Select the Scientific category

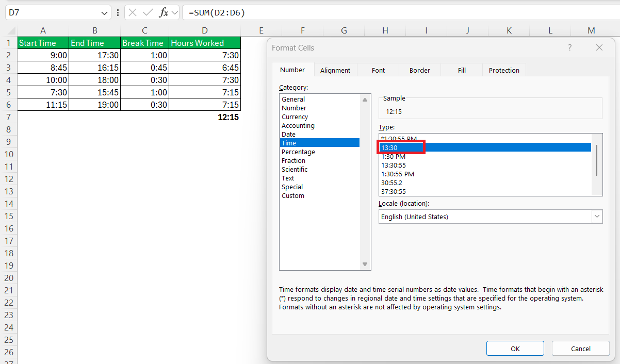coord(320,169)
